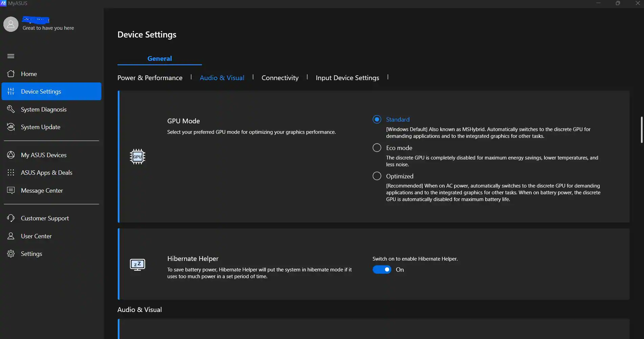This screenshot has height=339, width=644.
Task: Click Customer Support headset icon
Action: [x=11, y=218]
